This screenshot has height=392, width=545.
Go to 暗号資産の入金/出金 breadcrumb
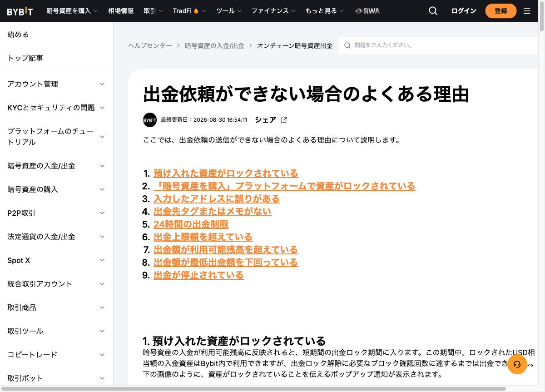tap(214, 45)
